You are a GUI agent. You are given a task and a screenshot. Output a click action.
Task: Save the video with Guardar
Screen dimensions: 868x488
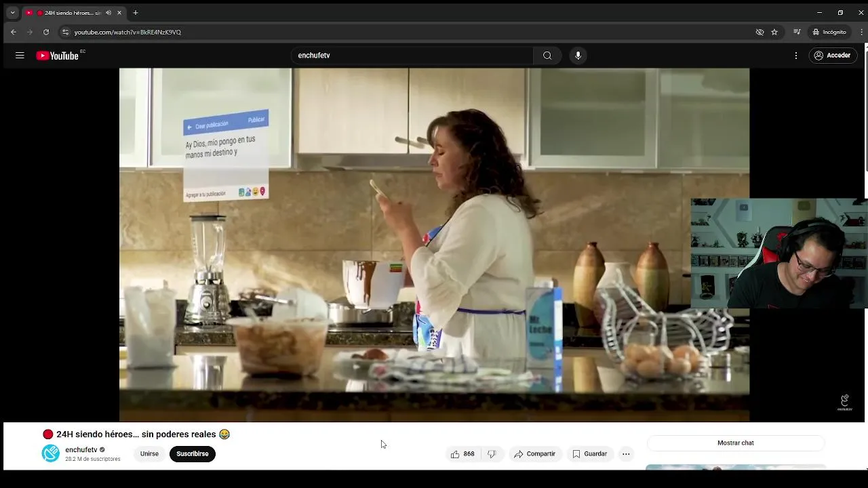tap(589, 454)
